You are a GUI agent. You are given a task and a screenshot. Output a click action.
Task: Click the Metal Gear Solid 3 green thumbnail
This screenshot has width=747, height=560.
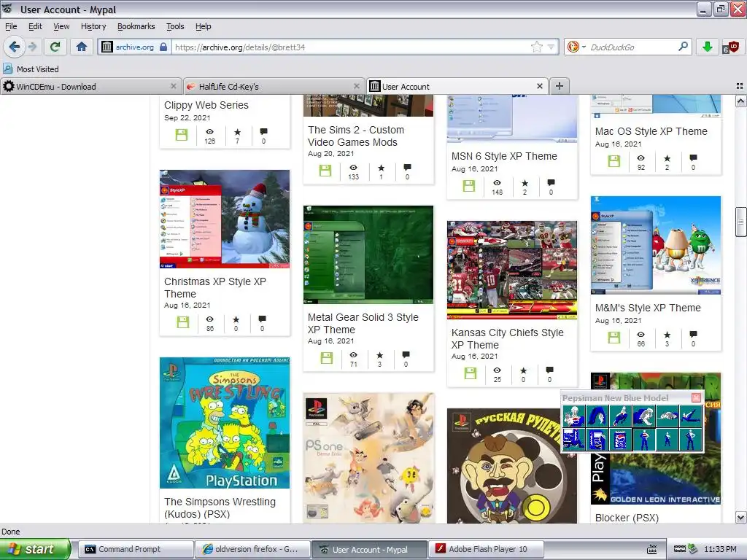click(368, 254)
